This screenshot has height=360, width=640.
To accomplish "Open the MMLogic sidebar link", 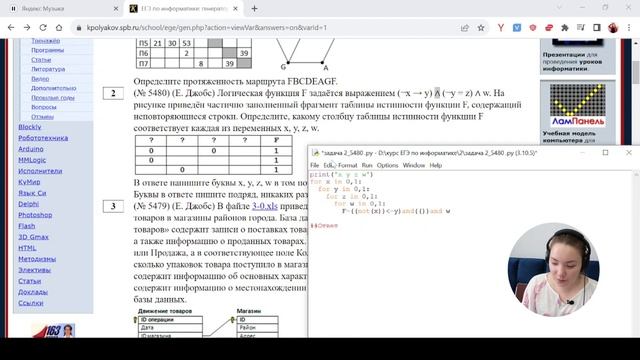I will click(32, 160).
